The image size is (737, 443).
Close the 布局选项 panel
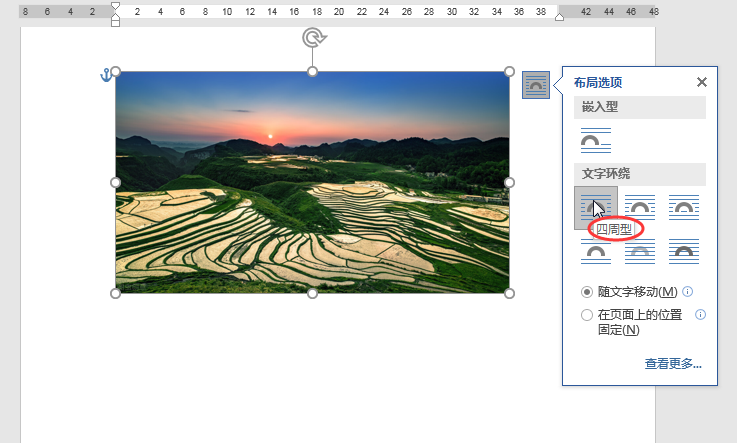coord(702,82)
